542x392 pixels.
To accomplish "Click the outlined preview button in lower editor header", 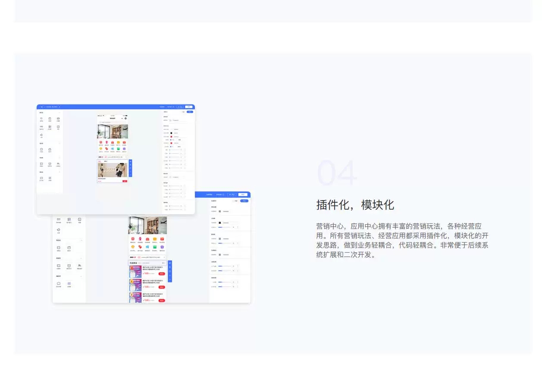I will click(x=232, y=194).
